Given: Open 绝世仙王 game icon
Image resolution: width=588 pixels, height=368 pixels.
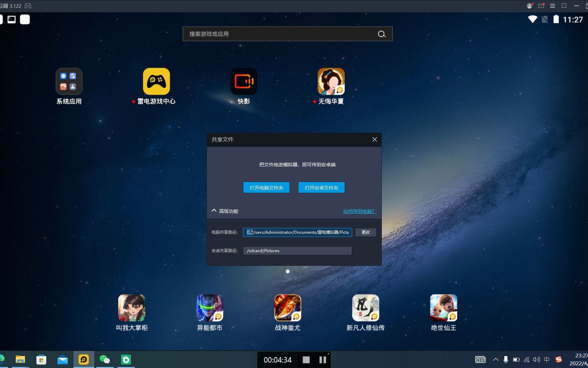Looking at the screenshot, I should 443,308.
